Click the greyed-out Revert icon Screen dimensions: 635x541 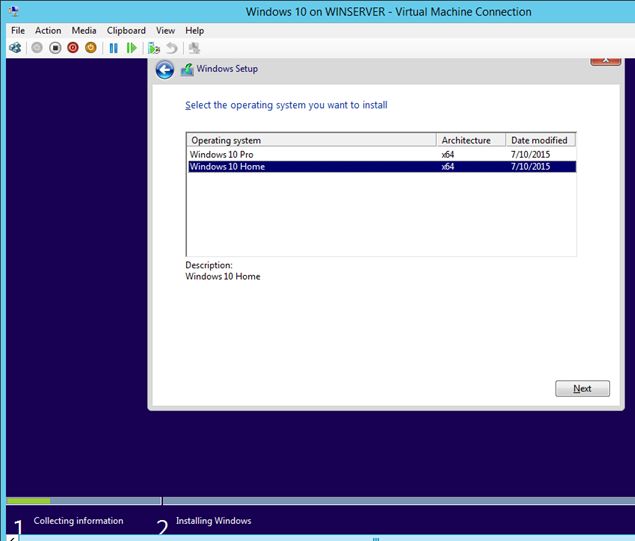(x=172, y=48)
